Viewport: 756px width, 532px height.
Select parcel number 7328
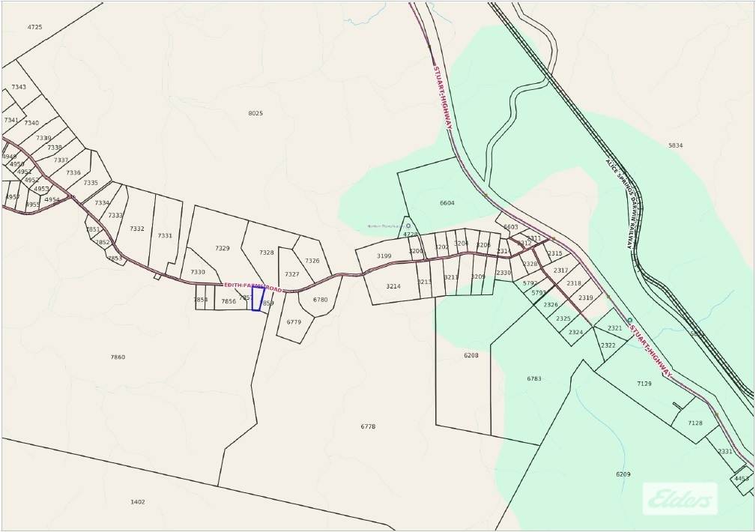[x=266, y=253]
